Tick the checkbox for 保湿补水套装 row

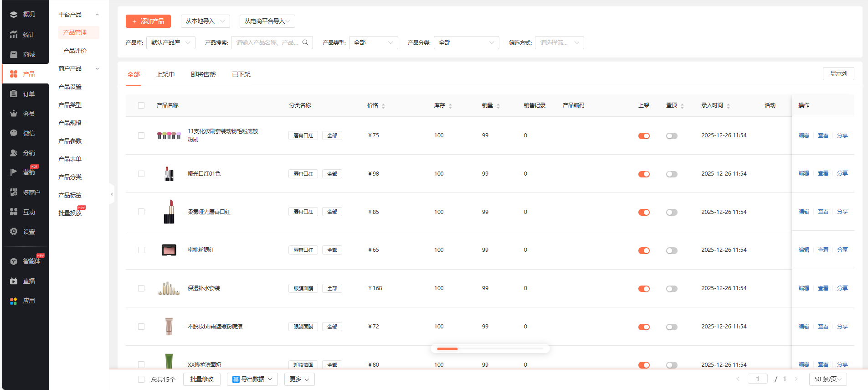point(141,288)
